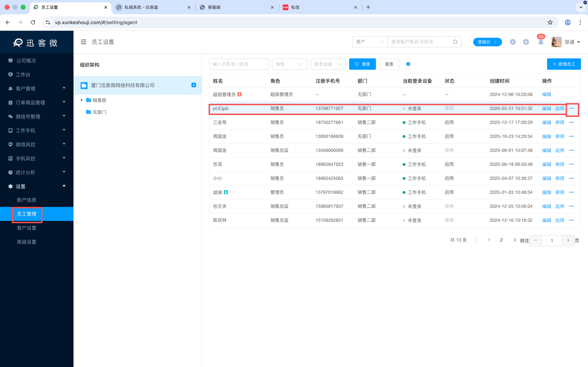Image resolution: width=588 pixels, height=367 pixels.
Task: Click the blue info icon beside 重置
Action: click(408, 64)
